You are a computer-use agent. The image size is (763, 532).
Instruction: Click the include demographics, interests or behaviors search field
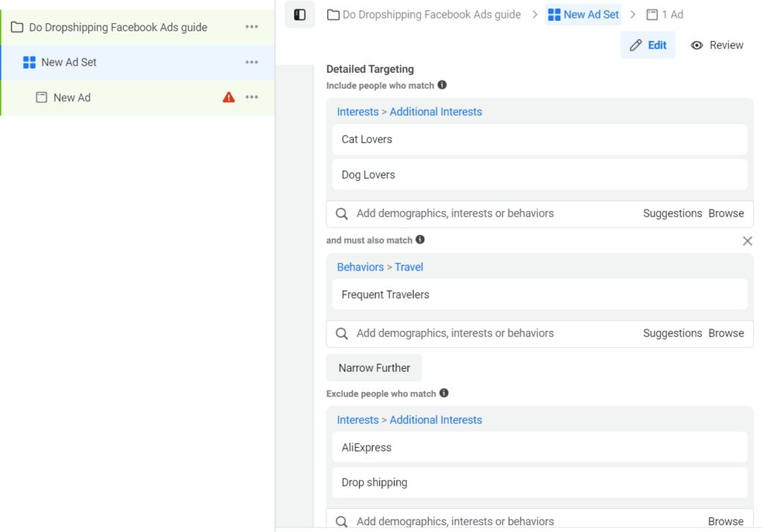[x=484, y=214]
